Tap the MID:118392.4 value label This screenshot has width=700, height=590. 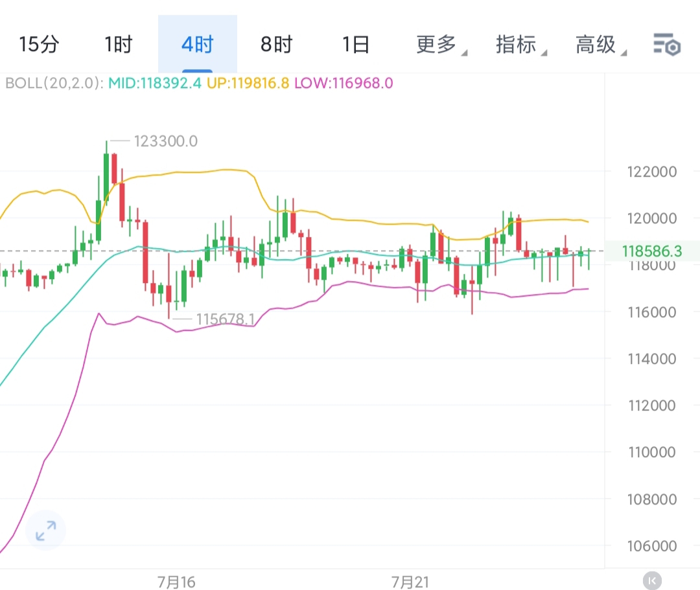click(x=155, y=83)
